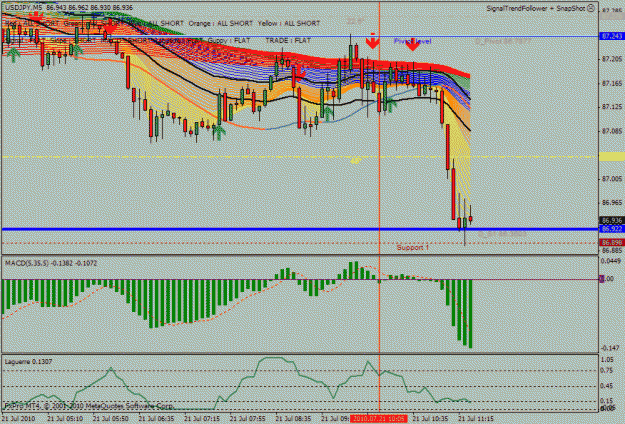Click the 0.75 Laguerre scale value
The width and height of the screenshot is (625, 424).
(606, 371)
